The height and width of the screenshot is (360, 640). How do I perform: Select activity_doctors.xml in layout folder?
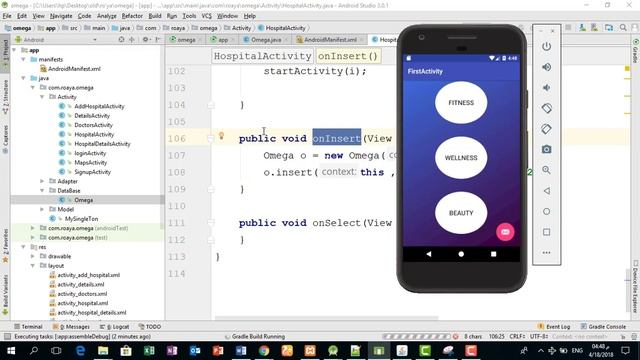(82, 294)
